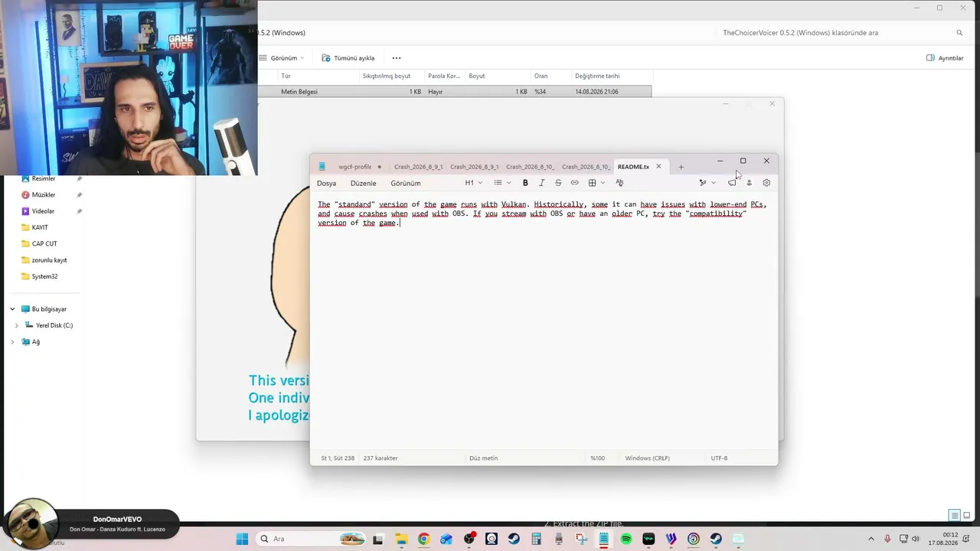Image resolution: width=980 pixels, height=551 pixels.
Task: Select the Metin Belgesi file row
Action: 455,92
